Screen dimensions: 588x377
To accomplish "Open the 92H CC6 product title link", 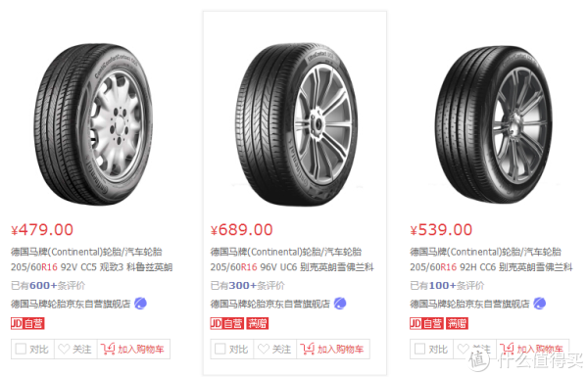I will coord(491,259).
